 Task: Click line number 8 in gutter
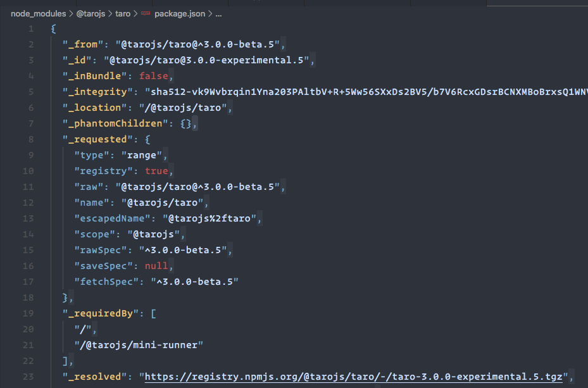[31, 139]
